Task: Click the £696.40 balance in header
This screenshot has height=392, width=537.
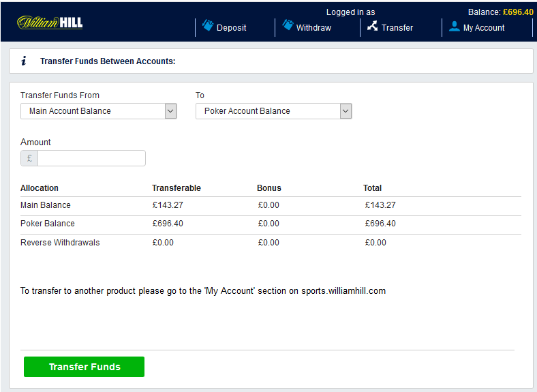Action: pos(518,12)
